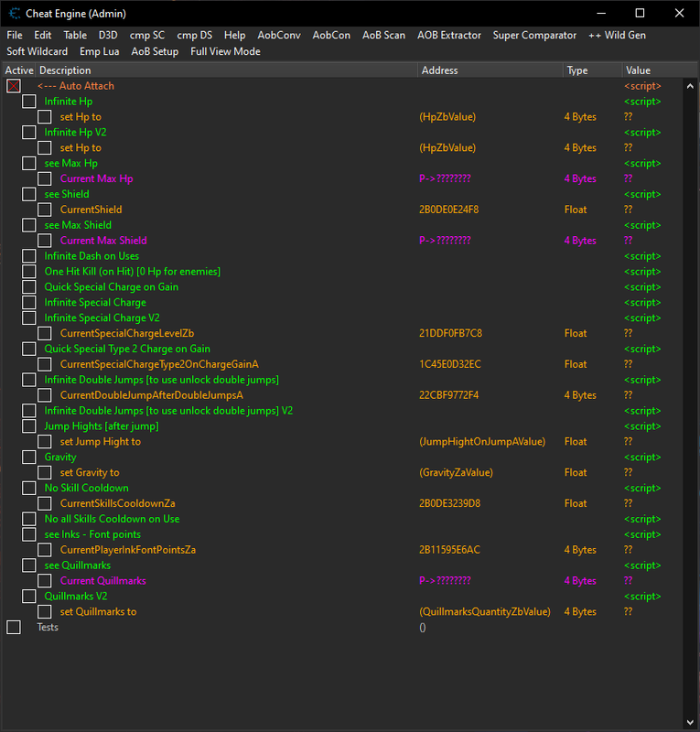
Task: Toggle the see Max Hp checkbox
Action: (29, 164)
